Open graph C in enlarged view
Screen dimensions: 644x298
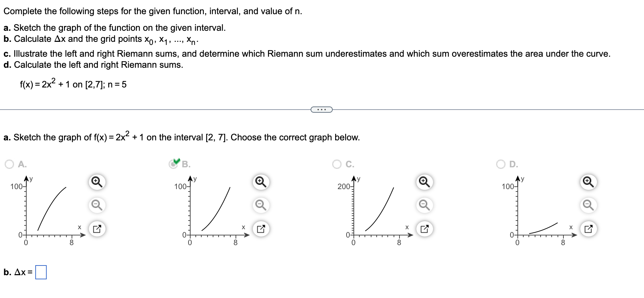(x=424, y=228)
